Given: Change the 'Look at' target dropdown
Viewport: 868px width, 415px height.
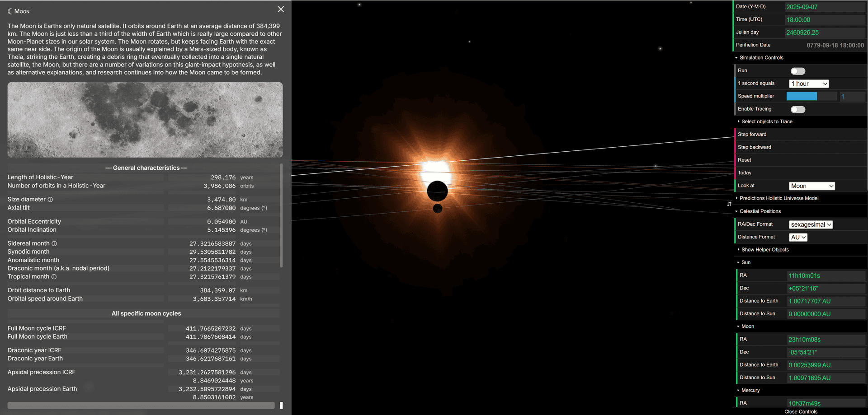Looking at the screenshot, I should tap(812, 186).
